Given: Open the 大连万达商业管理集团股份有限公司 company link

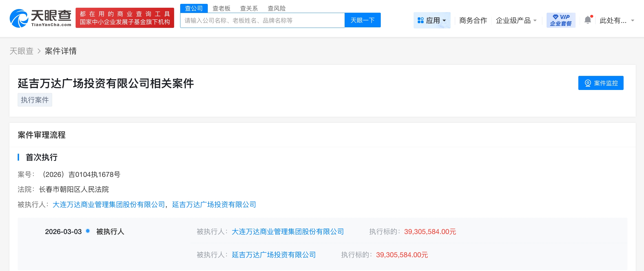Looking at the screenshot, I should click(x=109, y=205).
